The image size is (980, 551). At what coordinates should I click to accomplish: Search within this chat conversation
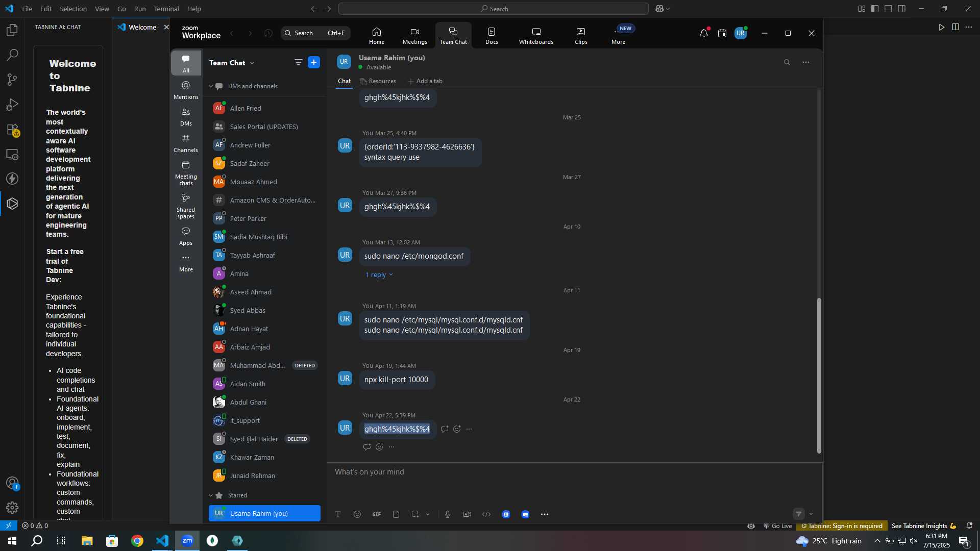pos(787,62)
